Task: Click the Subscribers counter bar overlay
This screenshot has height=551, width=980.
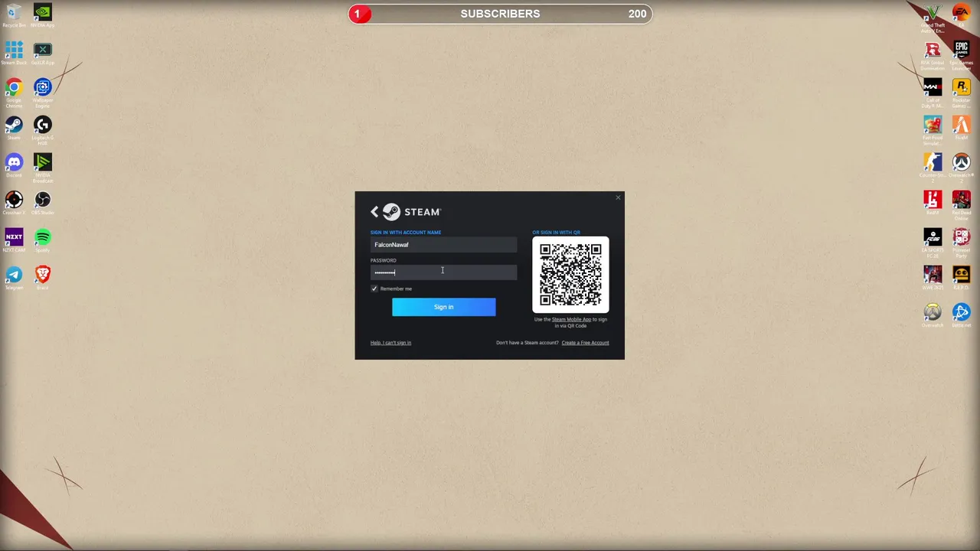Action: pos(500,14)
